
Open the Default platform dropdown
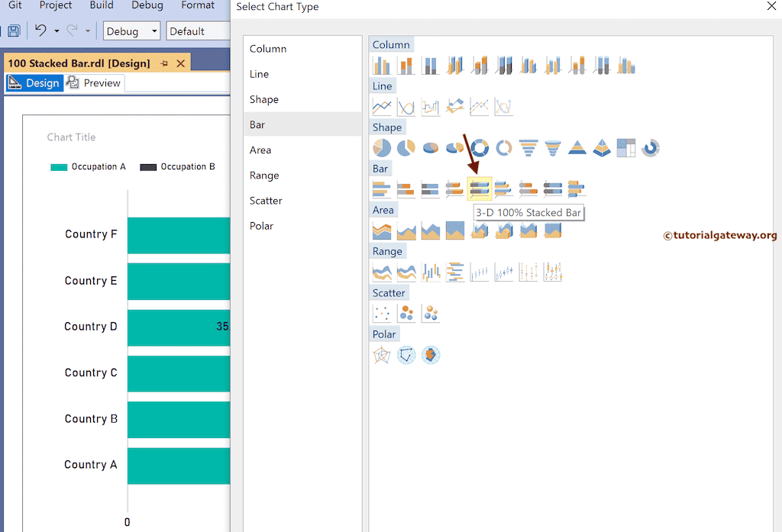(x=199, y=31)
